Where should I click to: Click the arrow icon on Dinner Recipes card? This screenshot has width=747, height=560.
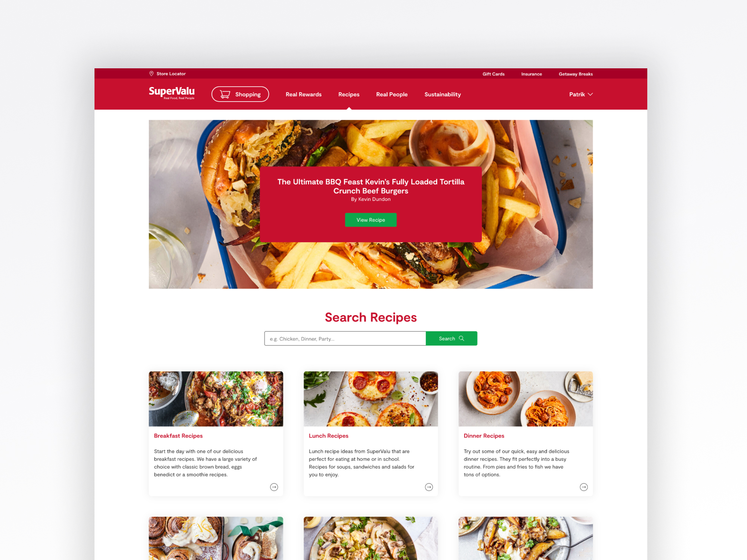[584, 487]
